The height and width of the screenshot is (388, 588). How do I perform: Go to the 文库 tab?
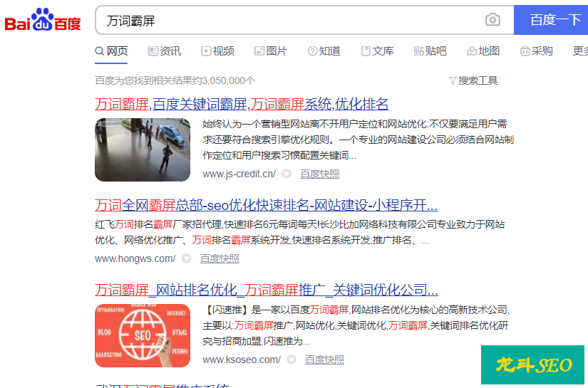click(x=377, y=51)
